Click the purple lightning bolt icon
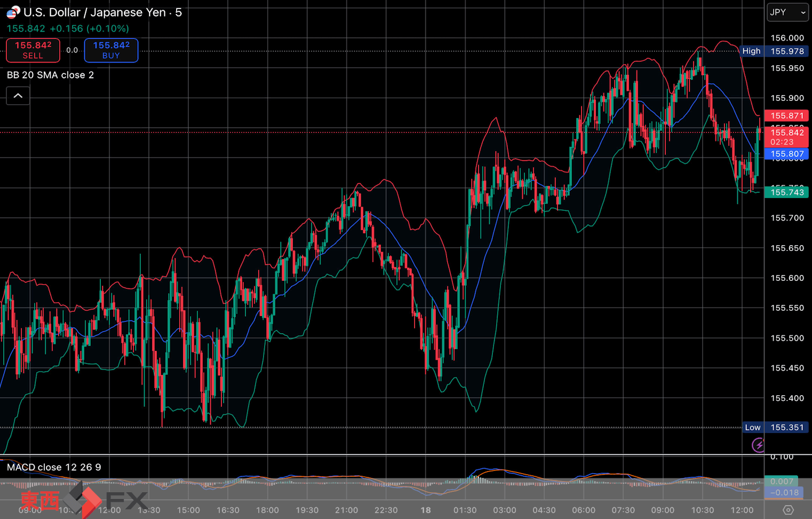 click(758, 445)
